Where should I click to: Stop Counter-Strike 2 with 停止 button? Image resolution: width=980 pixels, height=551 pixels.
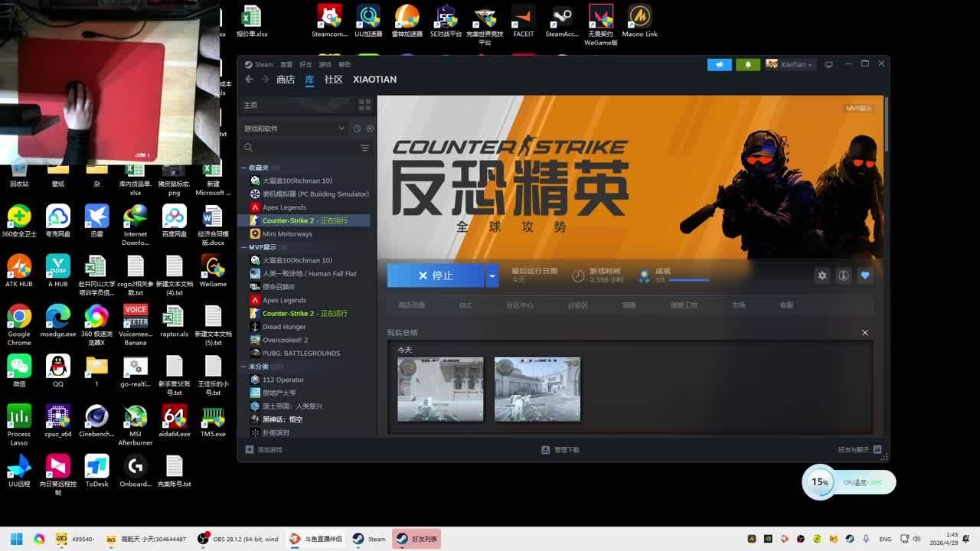click(436, 275)
